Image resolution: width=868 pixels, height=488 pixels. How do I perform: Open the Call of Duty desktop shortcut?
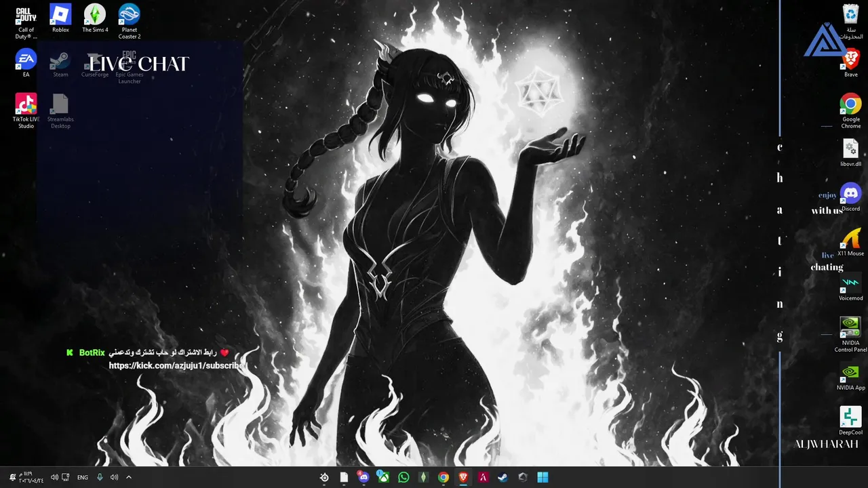[26, 22]
